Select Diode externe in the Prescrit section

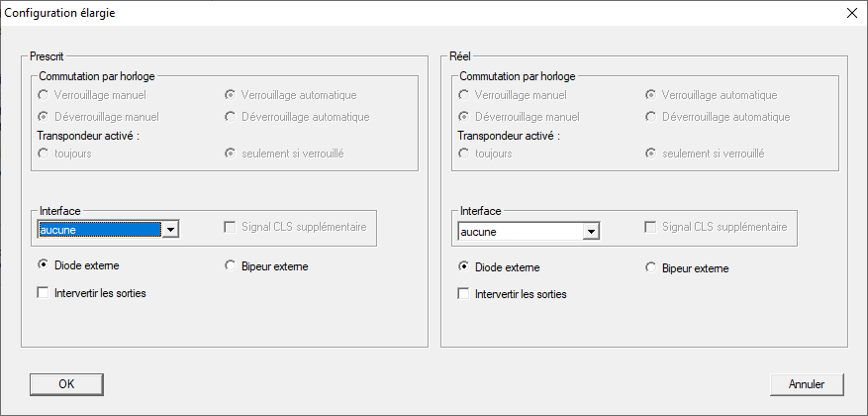pyautogui.click(x=43, y=265)
